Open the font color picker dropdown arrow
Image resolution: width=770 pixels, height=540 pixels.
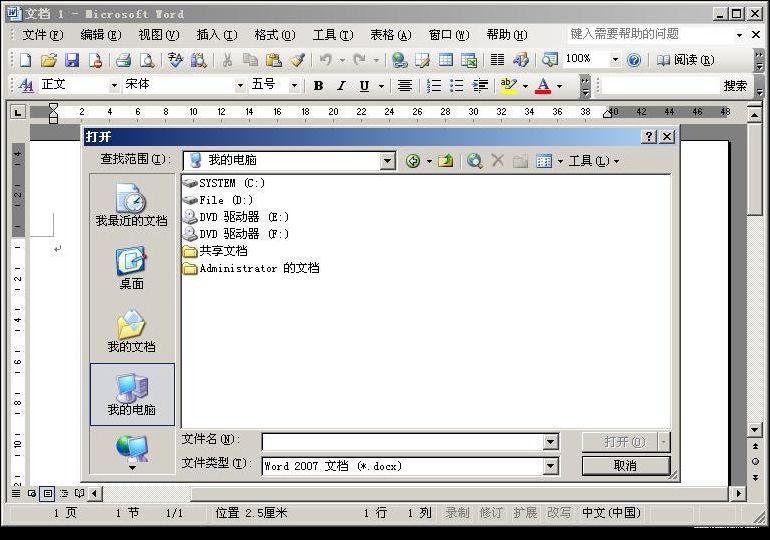point(559,86)
